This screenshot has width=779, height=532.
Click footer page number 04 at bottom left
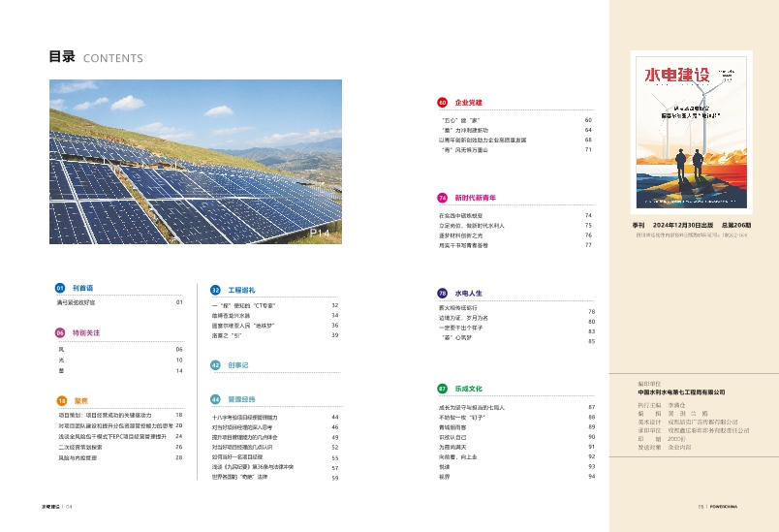pos(69,507)
